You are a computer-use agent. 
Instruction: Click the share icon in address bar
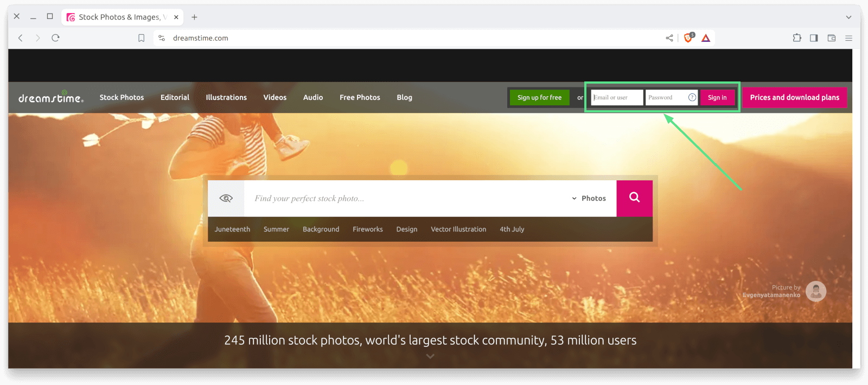click(x=669, y=38)
